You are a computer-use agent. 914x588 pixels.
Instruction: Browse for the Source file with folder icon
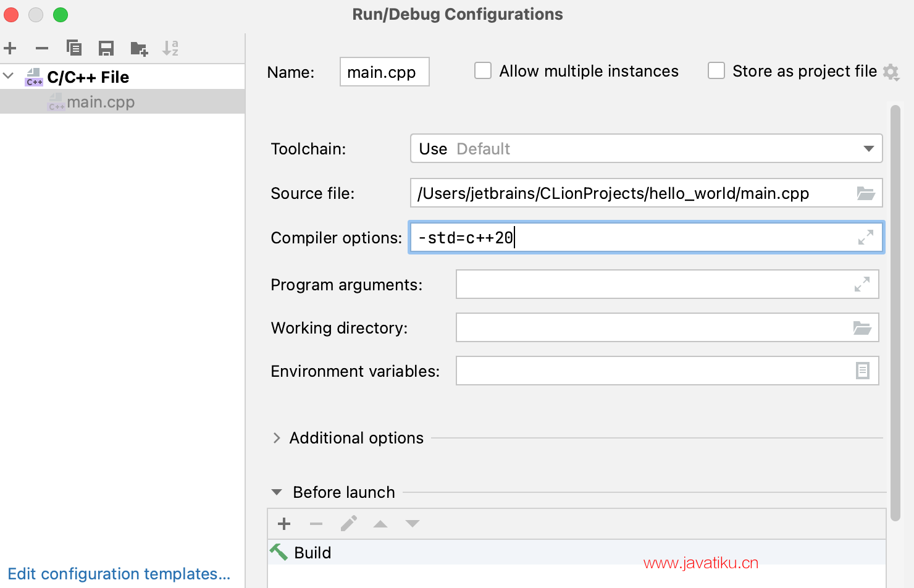[866, 193]
